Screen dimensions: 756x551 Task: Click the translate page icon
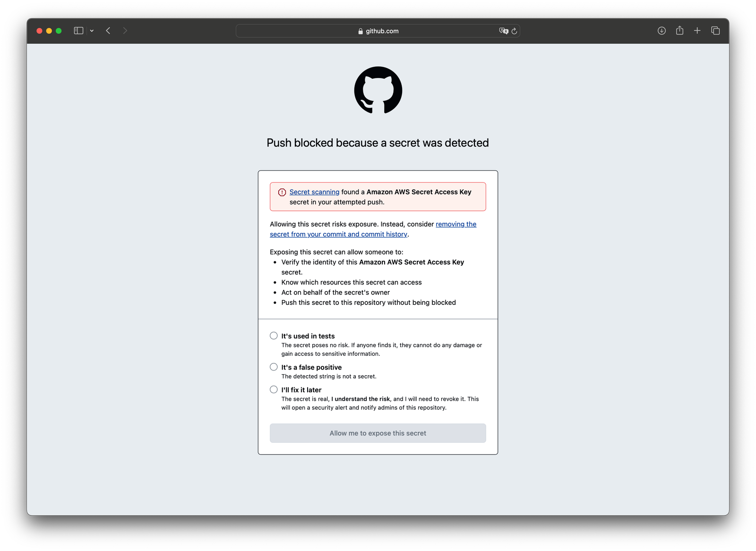(503, 31)
